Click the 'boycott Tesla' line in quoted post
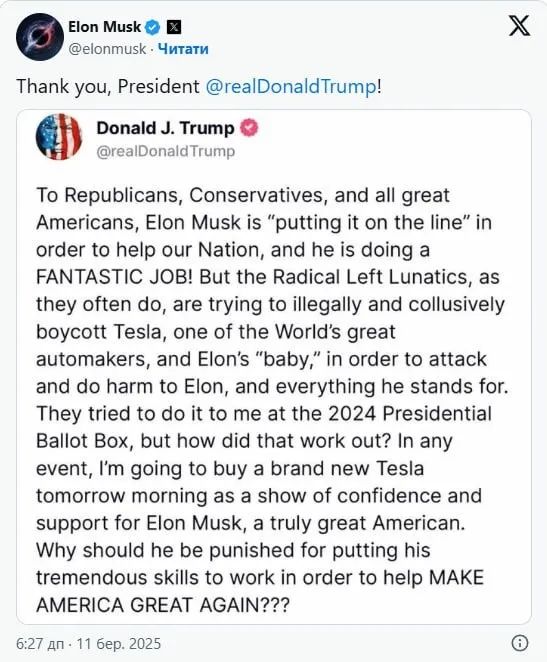This screenshot has height=662, width=547. 216,332
